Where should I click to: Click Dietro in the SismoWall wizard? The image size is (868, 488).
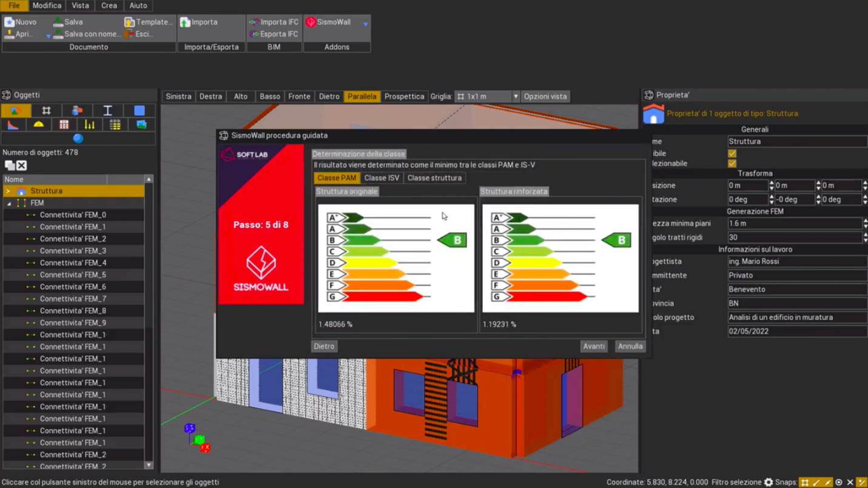click(324, 346)
